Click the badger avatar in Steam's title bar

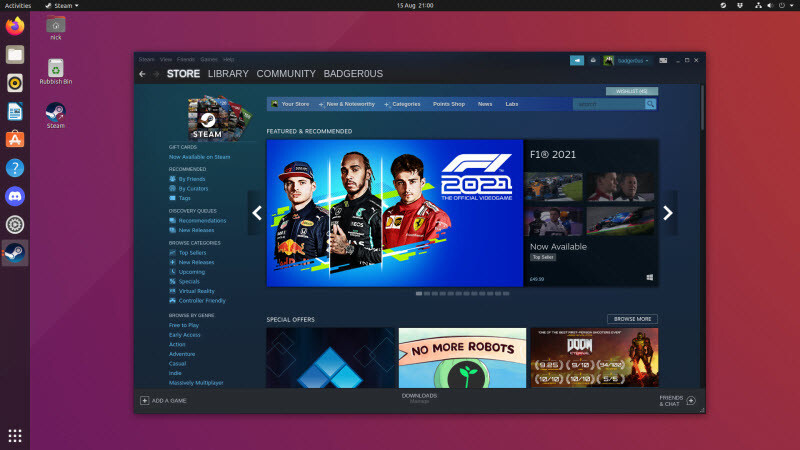(608, 61)
